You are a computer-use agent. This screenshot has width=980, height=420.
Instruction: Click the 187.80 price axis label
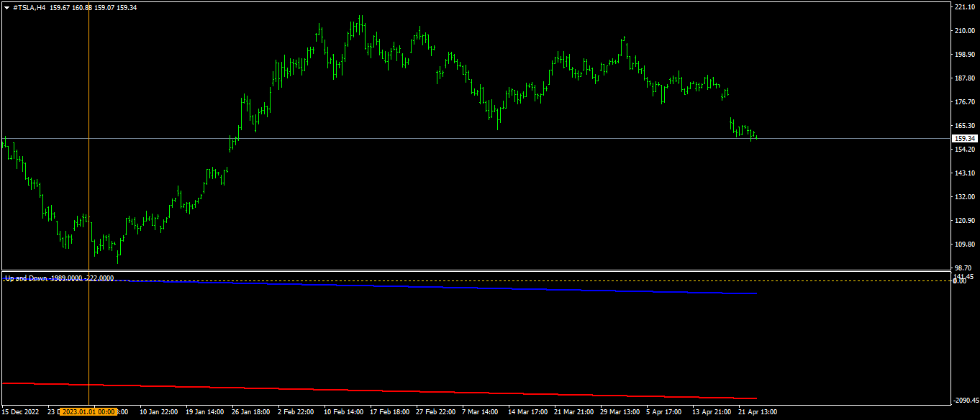(x=964, y=78)
